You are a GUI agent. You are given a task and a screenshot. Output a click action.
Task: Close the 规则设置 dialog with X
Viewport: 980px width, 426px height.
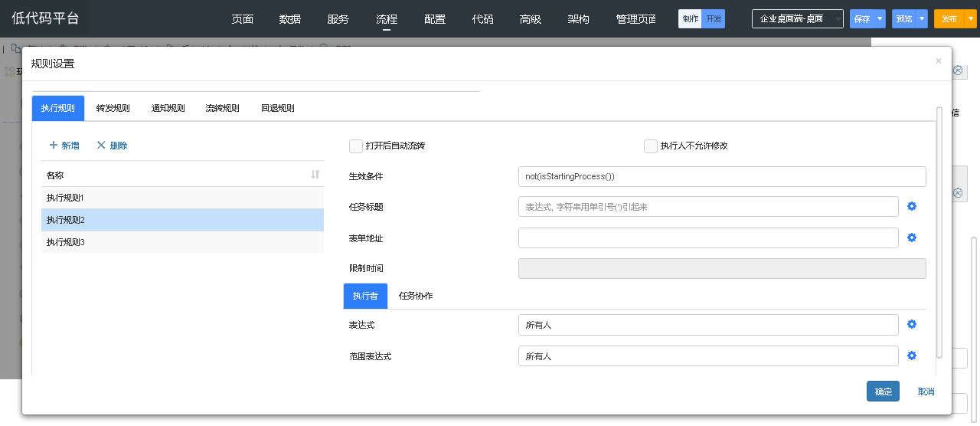(x=939, y=61)
